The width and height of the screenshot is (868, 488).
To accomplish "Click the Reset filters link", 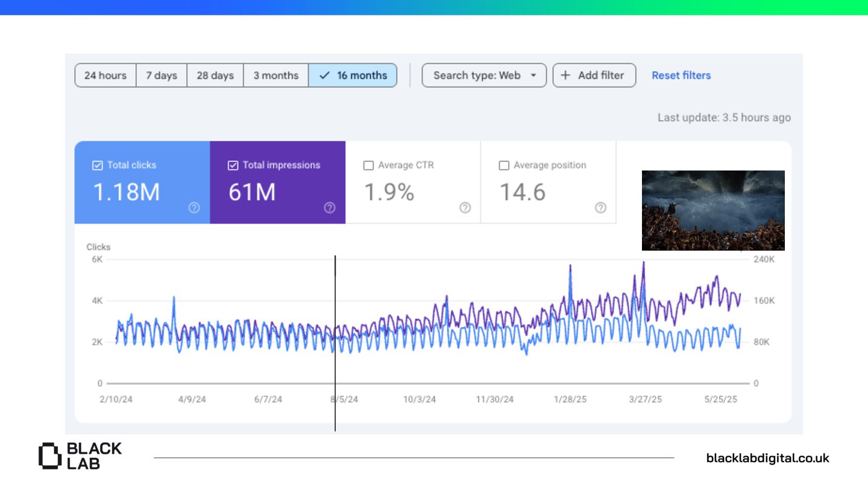I will [681, 75].
